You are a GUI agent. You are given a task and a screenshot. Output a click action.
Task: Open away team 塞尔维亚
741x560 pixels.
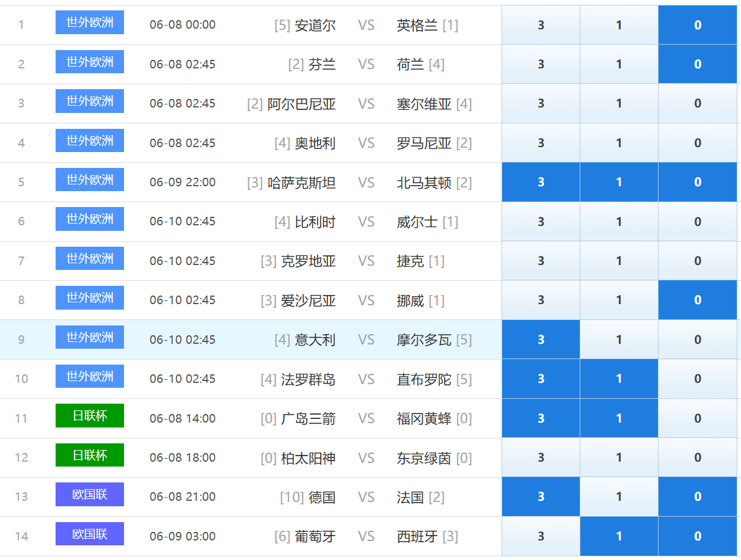point(424,104)
